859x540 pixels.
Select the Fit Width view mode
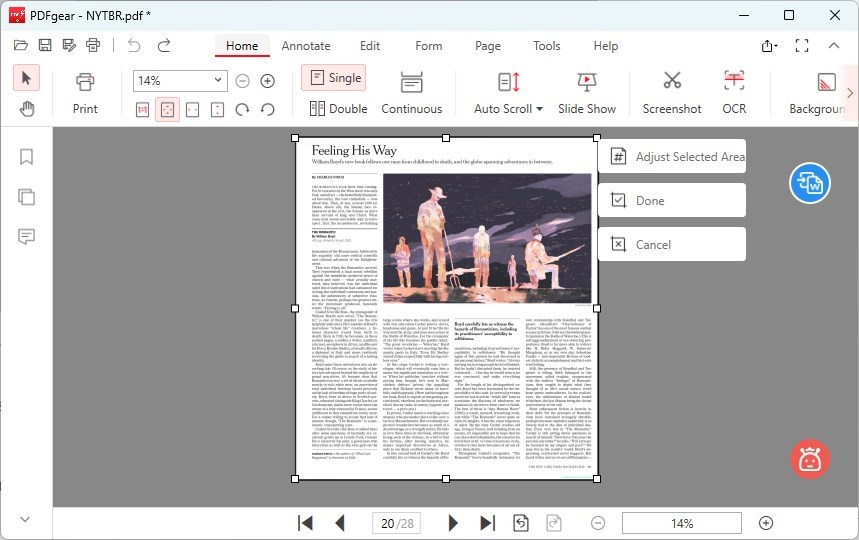click(192, 110)
